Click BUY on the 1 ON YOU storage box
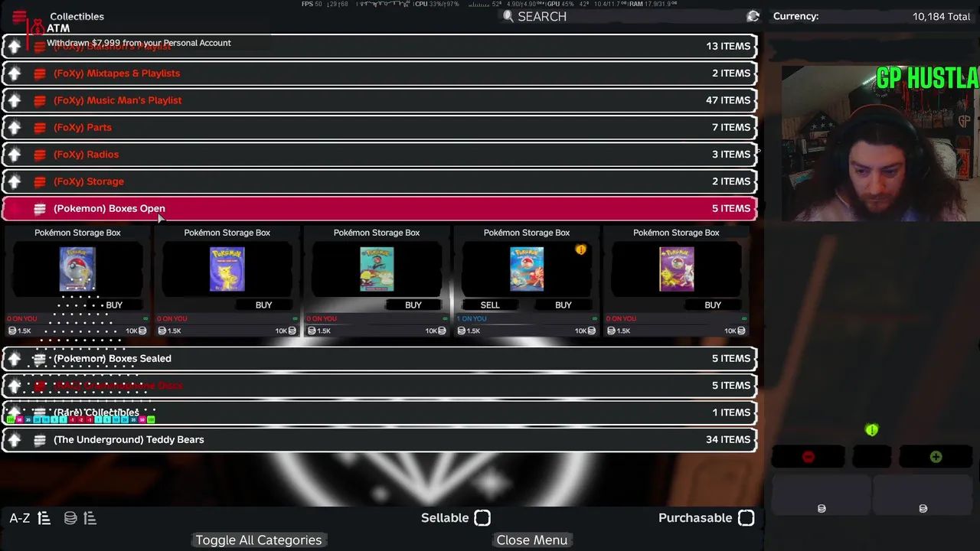 (563, 305)
